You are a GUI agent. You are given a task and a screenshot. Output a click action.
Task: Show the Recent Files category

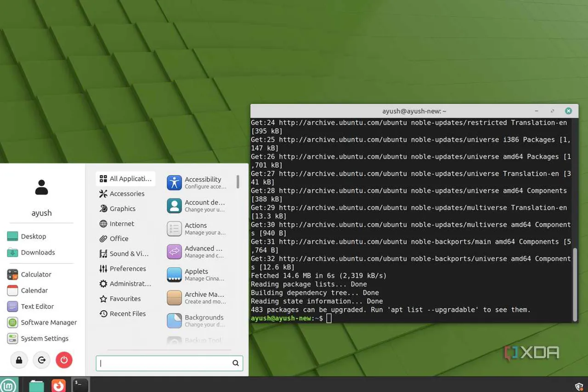coord(122,314)
